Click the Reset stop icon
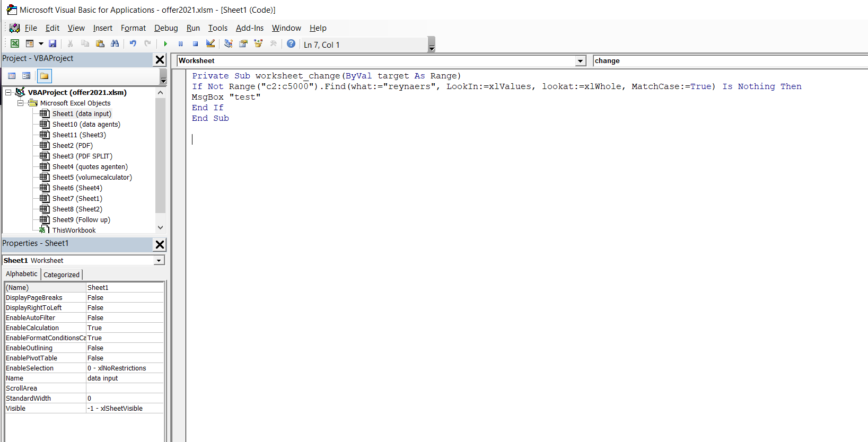The width and height of the screenshot is (868, 442). [195, 43]
